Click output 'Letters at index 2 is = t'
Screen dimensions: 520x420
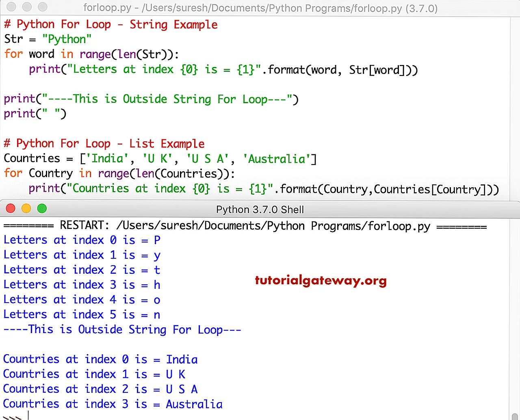(82, 270)
